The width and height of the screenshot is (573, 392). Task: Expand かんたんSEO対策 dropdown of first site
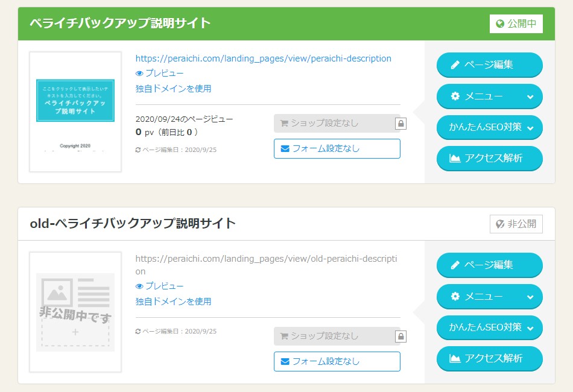coord(489,127)
